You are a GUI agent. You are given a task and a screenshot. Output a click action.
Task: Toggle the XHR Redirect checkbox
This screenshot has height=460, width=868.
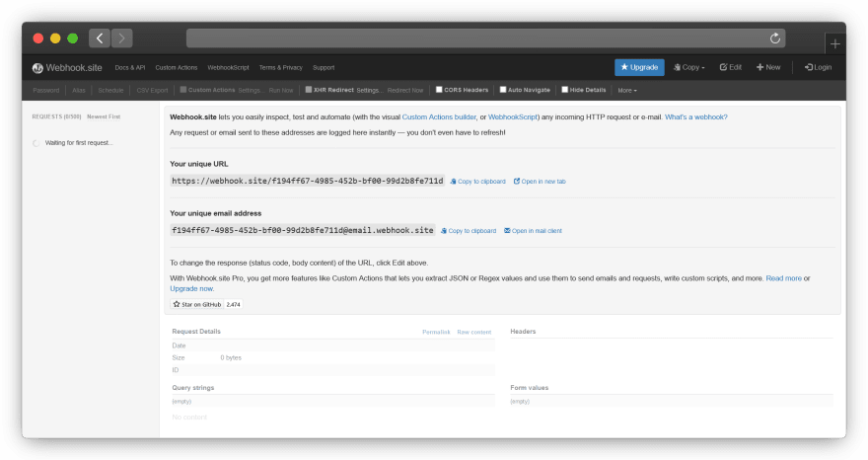pyautogui.click(x=309, y=90)
